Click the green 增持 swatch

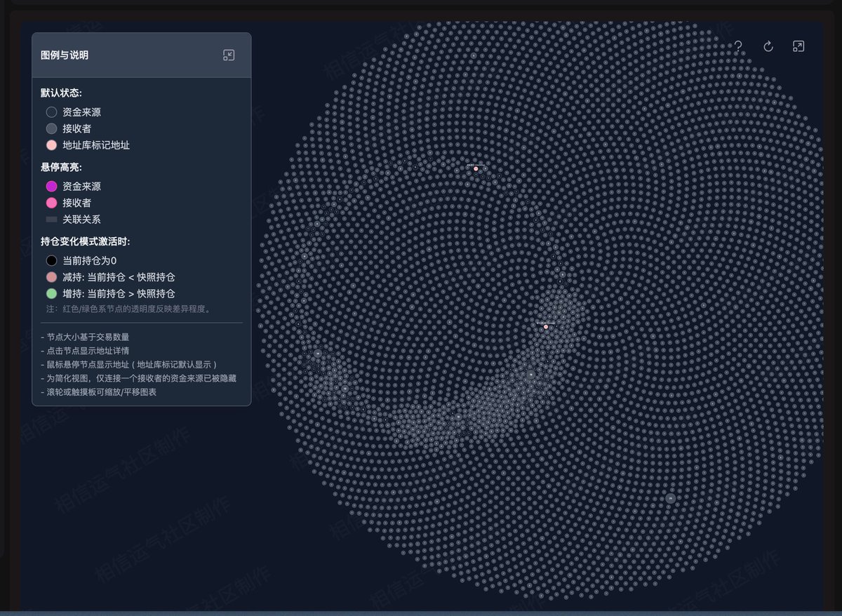[x=51, y=294]
